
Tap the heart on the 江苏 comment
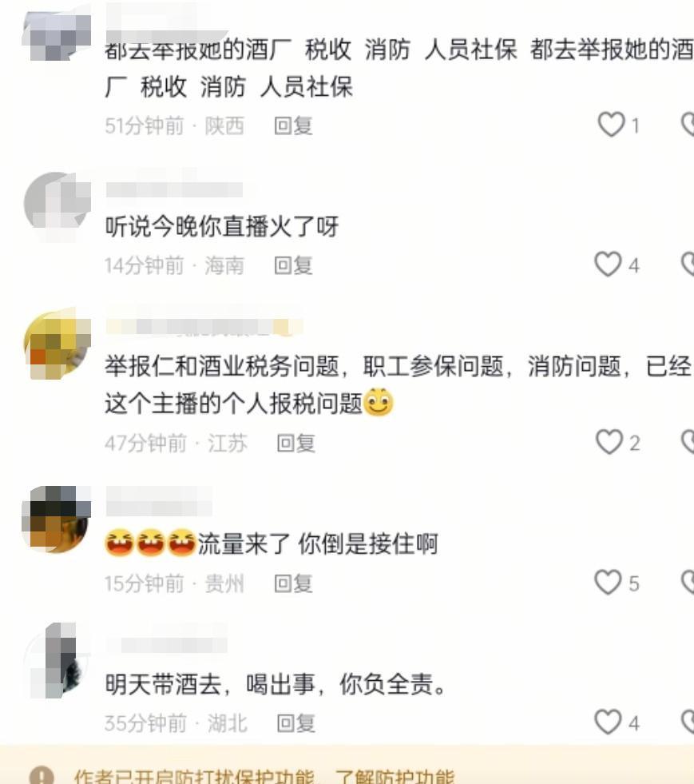(609, 442)
